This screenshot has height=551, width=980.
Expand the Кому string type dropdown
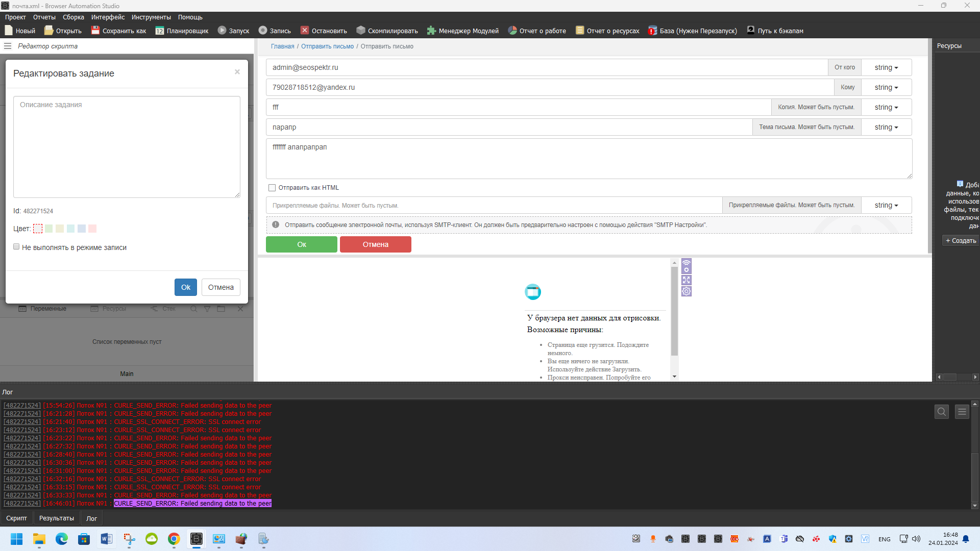(886, 87)
